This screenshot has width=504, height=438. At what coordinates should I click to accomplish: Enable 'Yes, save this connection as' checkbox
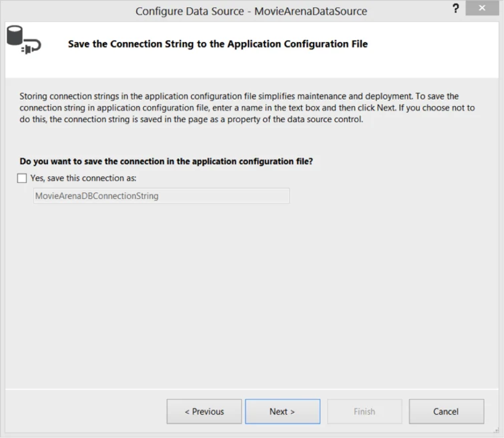tap(22, 178)
